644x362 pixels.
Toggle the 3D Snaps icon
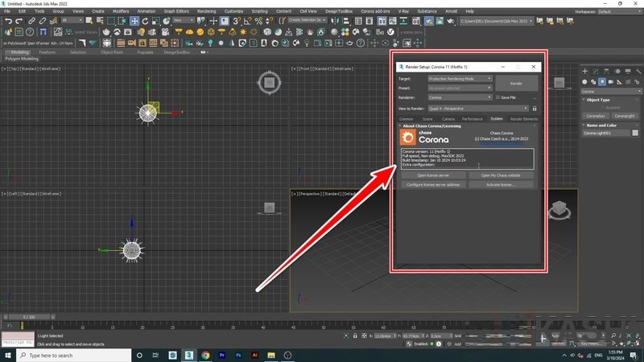237,21
